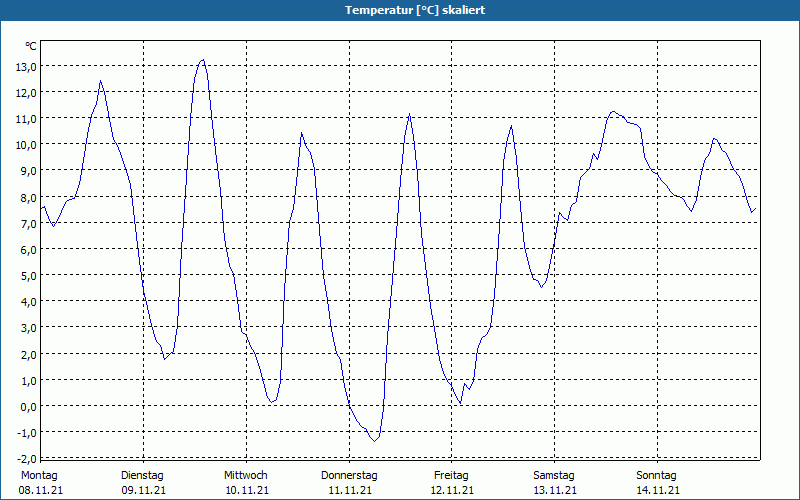Select the '2,0' y-axis label
This screenshot has height=500, width=800.
[29, 354]
